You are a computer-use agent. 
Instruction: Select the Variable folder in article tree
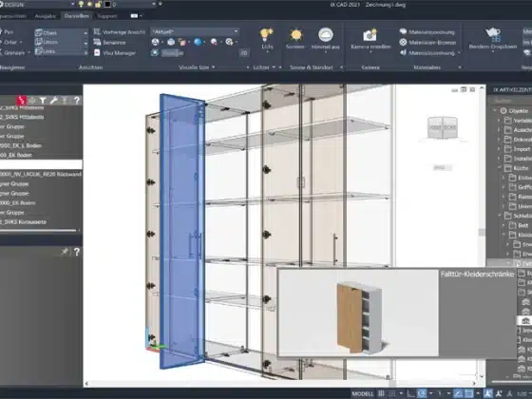518,121
